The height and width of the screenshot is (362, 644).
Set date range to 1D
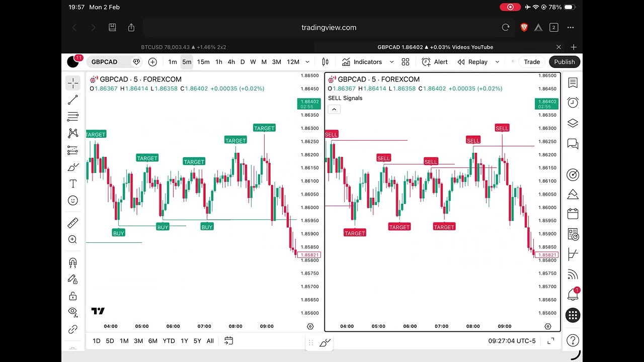pos(97,341)
